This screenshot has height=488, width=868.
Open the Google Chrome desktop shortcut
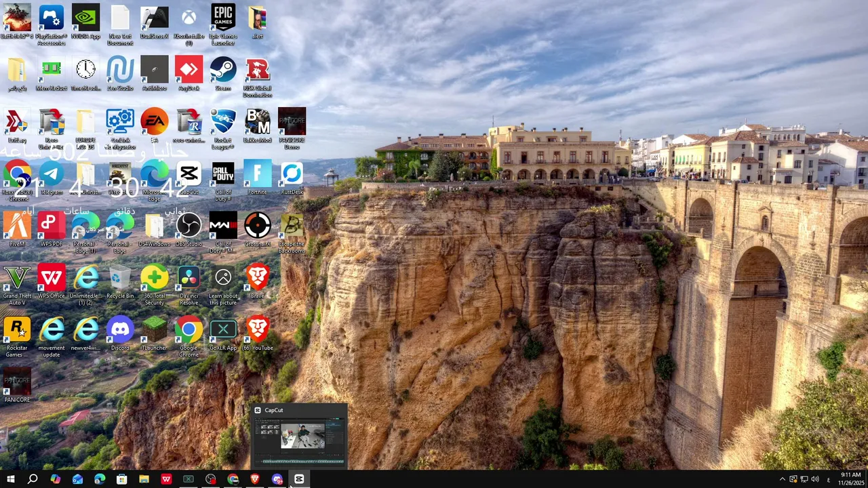pos(189,337)
